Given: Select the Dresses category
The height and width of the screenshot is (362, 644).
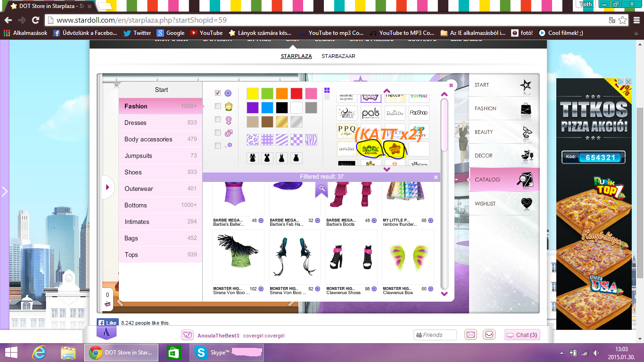Looking at the screenshot, I should pos(160,123).
